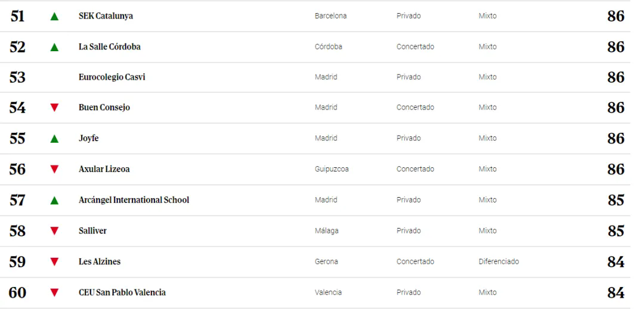Click score 85 for Salliver

pyautogui.click(x=616, y=231)
